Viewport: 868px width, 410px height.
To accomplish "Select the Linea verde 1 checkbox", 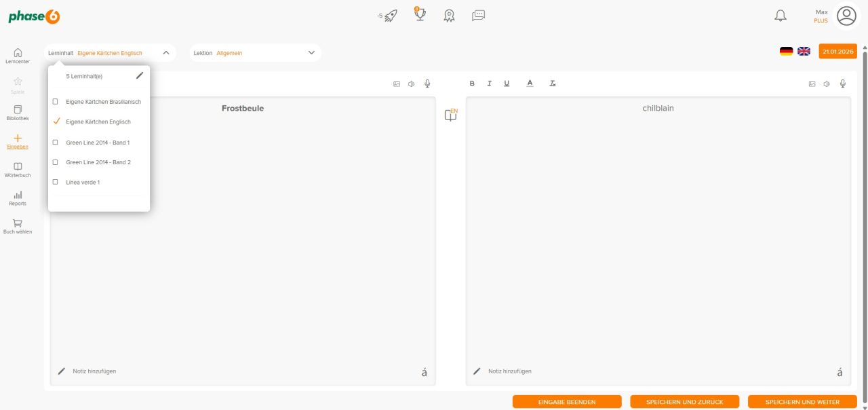I will [x=56, y=182].
